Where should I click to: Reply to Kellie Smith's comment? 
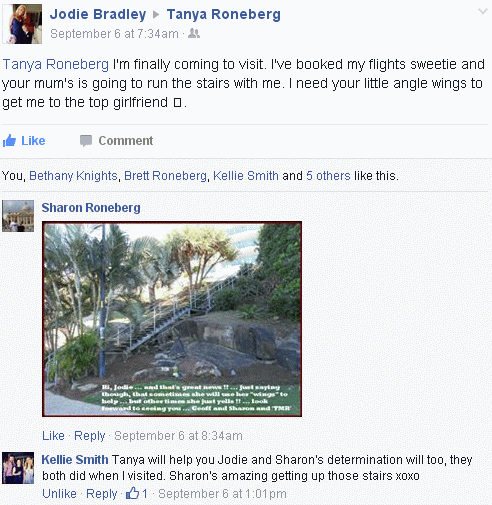point(102,494)
